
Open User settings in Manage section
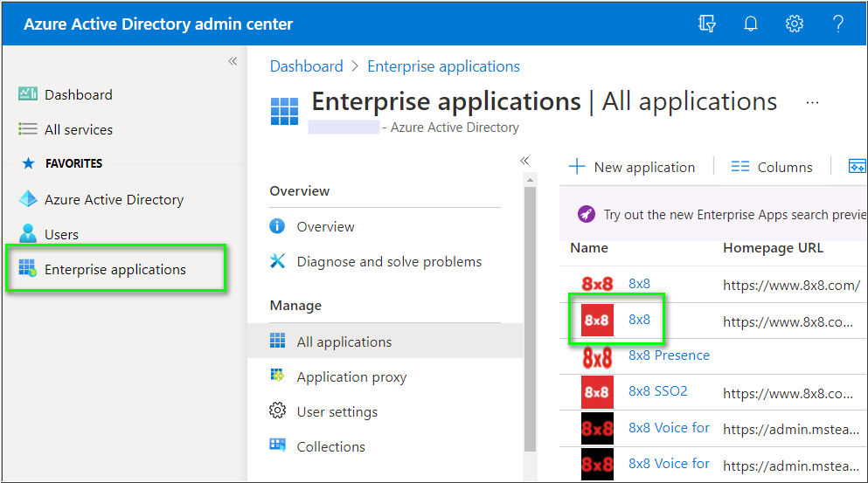point(337,411)
